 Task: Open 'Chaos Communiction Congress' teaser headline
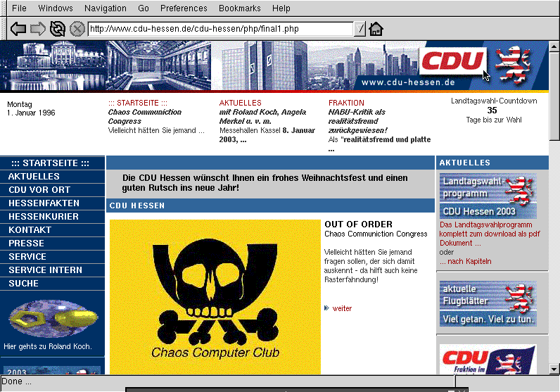click(145, 117)
